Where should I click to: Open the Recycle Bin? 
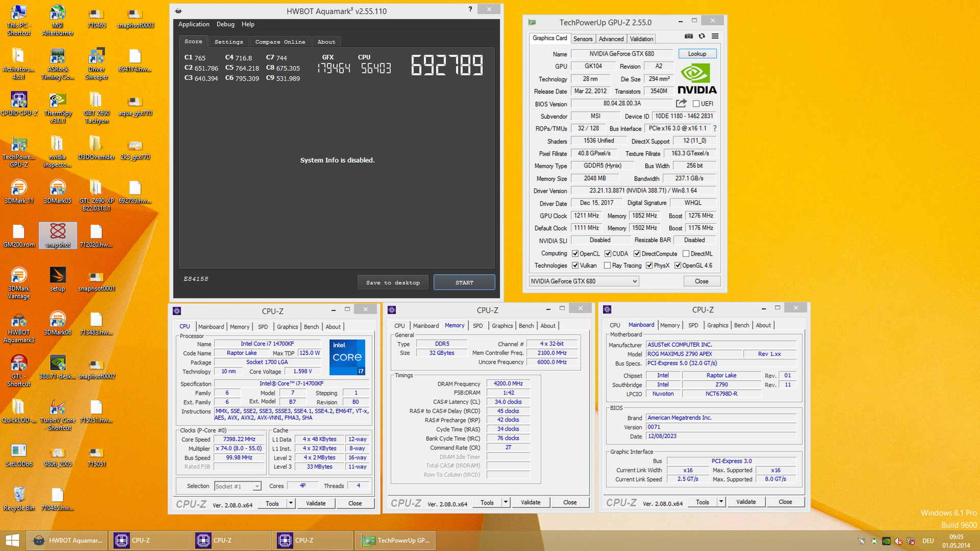pyautogui.click(x=19, y=499)
